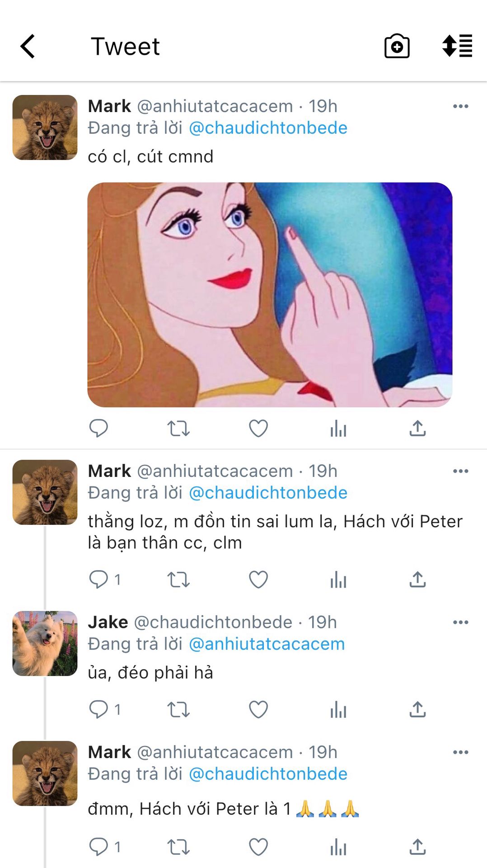Open replies on the last Mark tweet
This screenshot has height=868, width=487.
pos(99,847)
